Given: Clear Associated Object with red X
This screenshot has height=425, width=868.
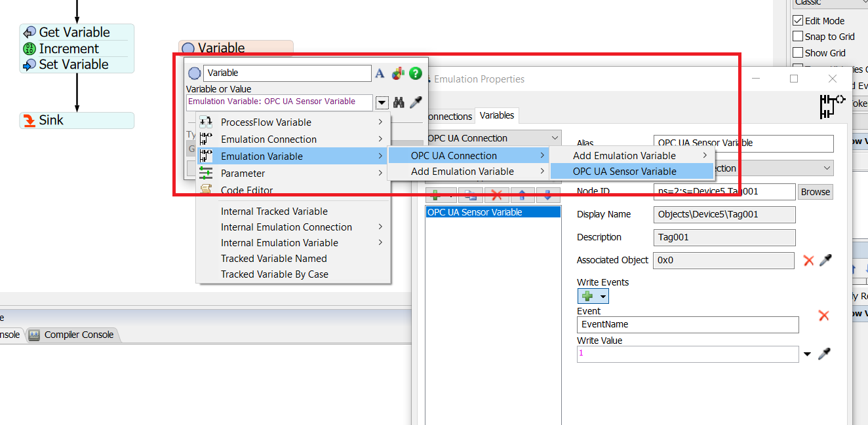Looking at the screenshot, I should [808, 261].
